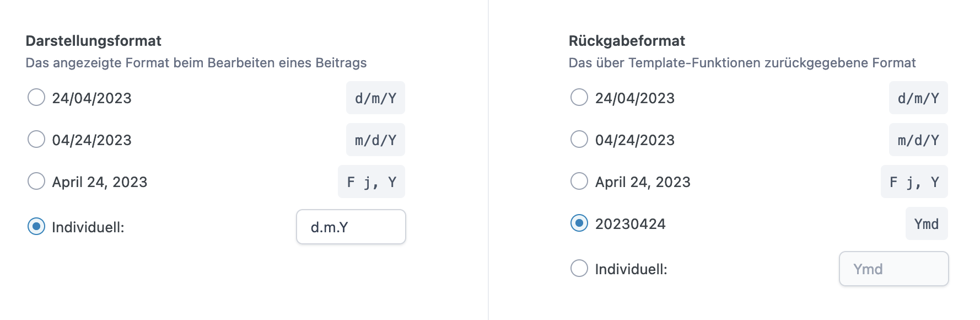Choose April 24, 2023 under Darstellungsformat

click(36, 181)
